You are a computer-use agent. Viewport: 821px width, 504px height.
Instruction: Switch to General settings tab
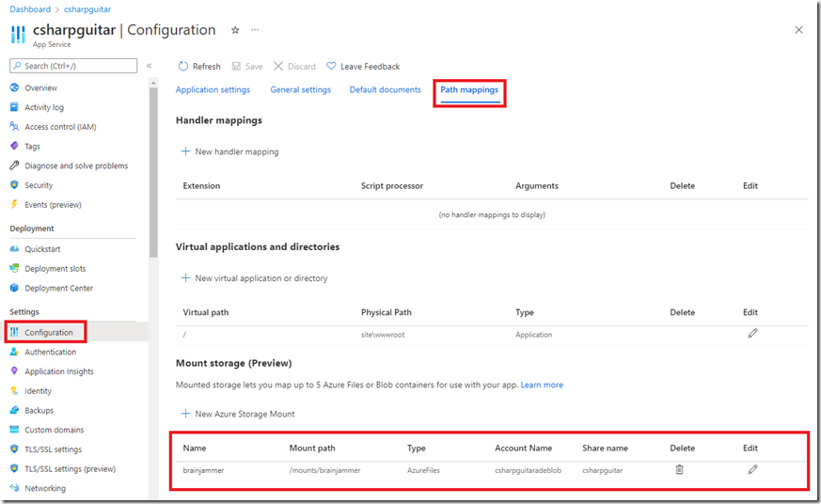coord(300,90)
